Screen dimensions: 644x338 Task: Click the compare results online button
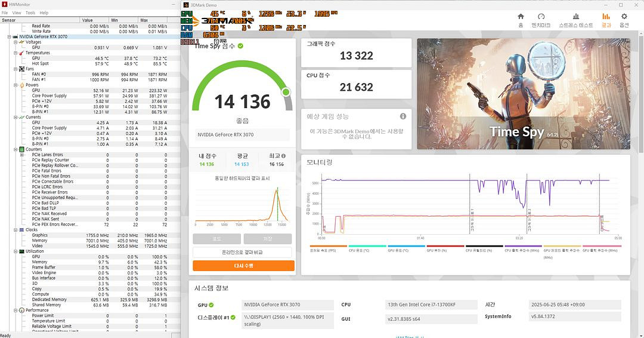click(242, 252)
